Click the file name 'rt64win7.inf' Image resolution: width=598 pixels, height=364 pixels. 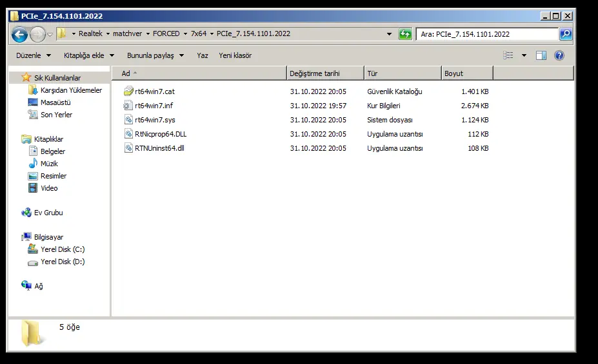[x=154, y=106]
